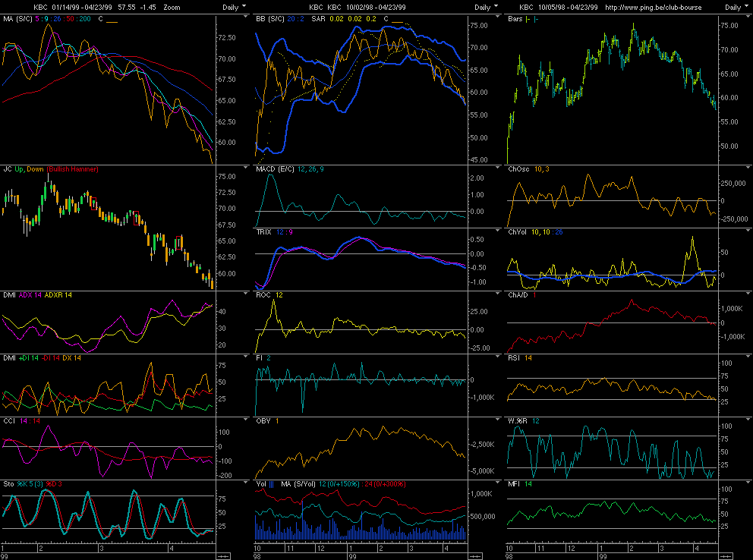Open the DMI ADX panel menu arrow
753x560 pixels.
pos(246,293)
